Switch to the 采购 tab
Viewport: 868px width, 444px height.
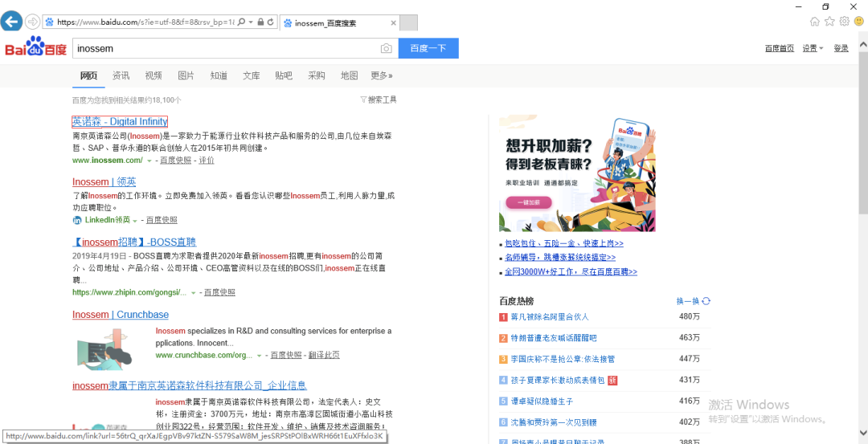tap(317, 75)
